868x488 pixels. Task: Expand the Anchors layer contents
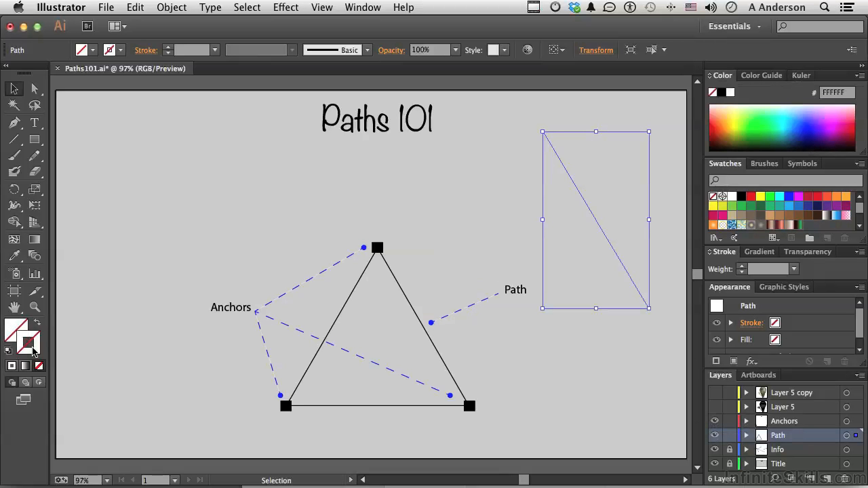tap(747, 421)
